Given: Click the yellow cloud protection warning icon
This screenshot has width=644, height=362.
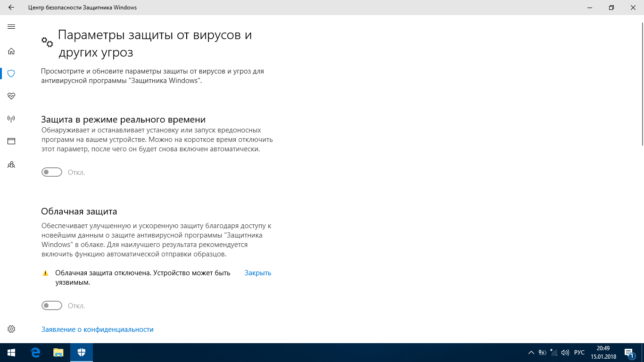Looking at the screenshot, I should (46, 273).
